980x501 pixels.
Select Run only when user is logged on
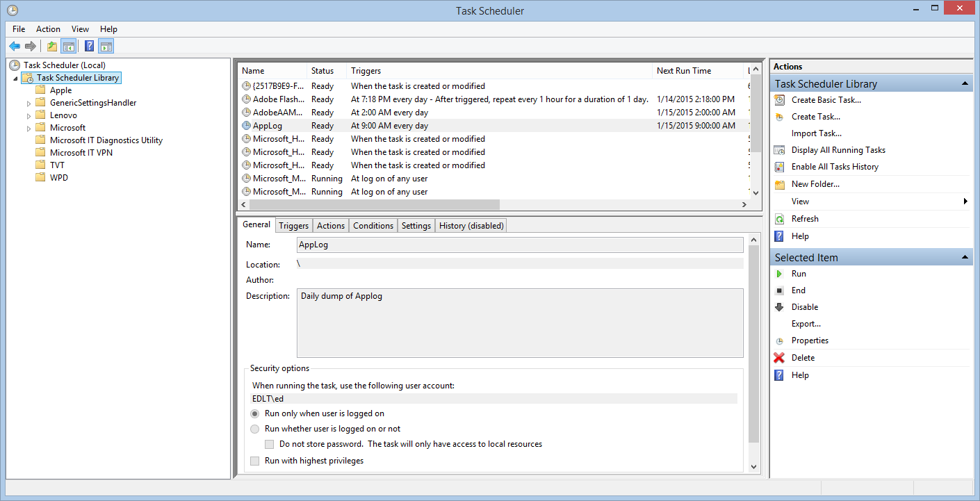255,413
